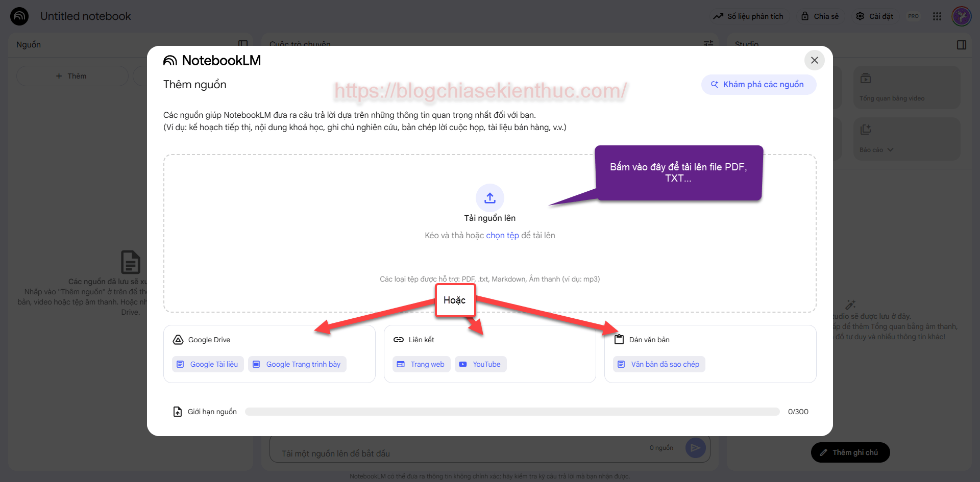Screen dimensions: 980x482
Task: Click the magic wand icon in Studio
Action: (x=850, y=305)
